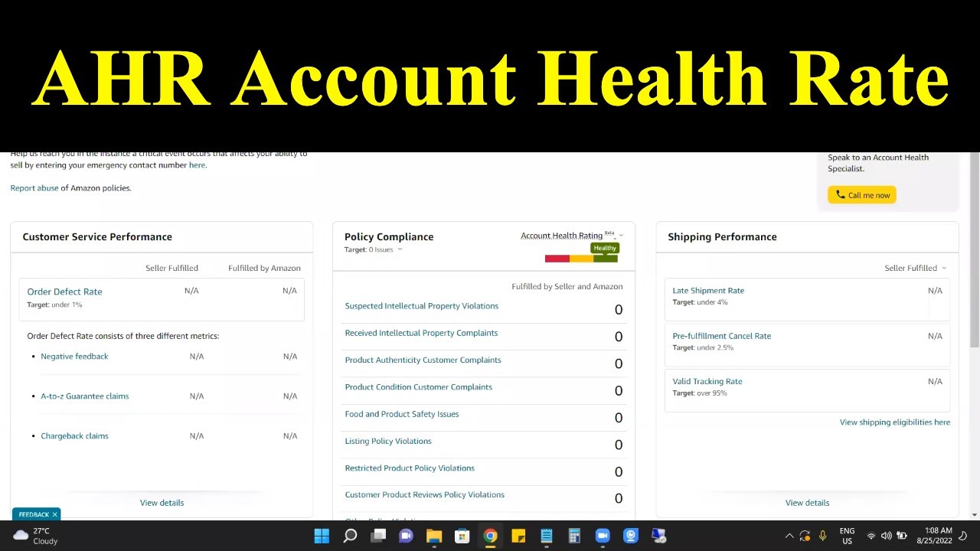980x551 pixels.
Task: Open the network computers taskbar app
Action: [658, 536]
